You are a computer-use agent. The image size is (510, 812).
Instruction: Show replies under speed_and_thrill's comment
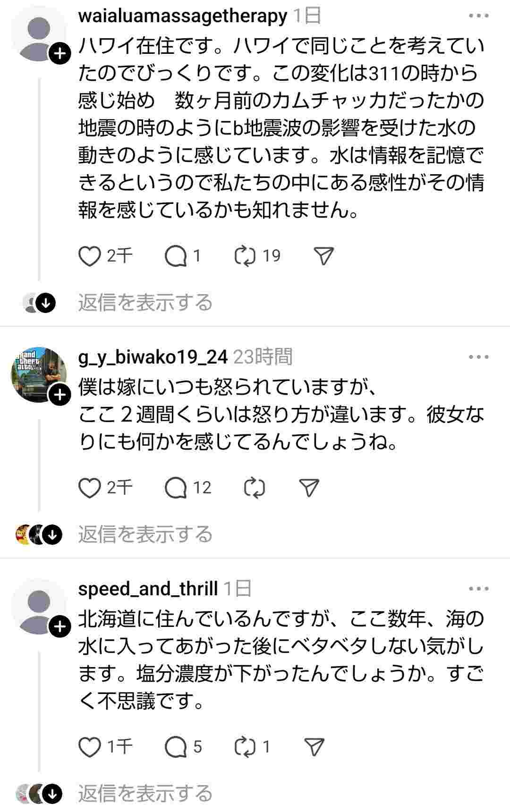tap(145, 794)
